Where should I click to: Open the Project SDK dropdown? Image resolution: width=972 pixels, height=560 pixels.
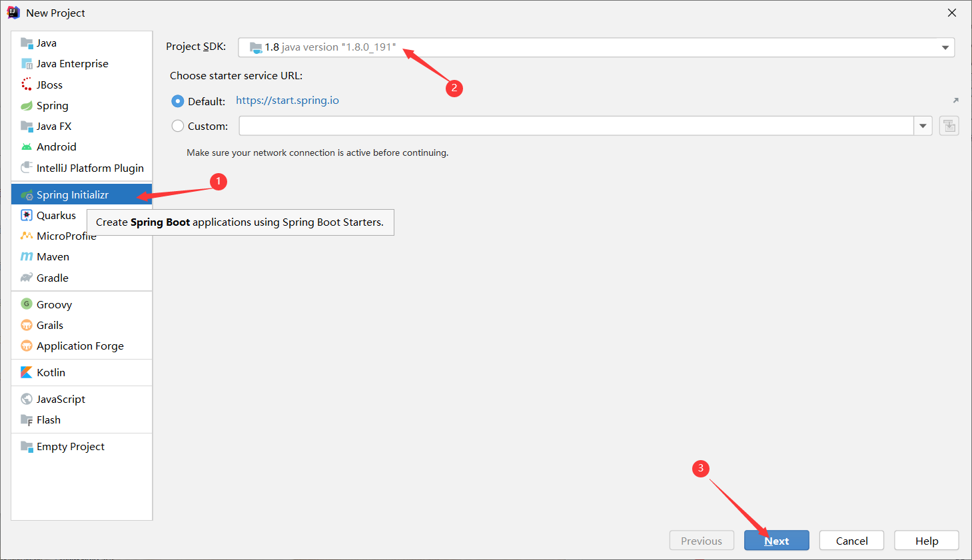pyautogui.click(x=596, y=47)
